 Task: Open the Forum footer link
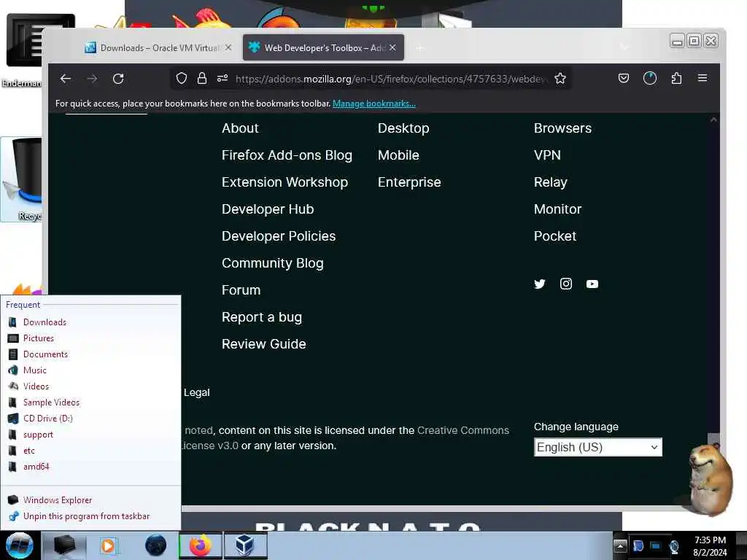(x=241, y=290)
